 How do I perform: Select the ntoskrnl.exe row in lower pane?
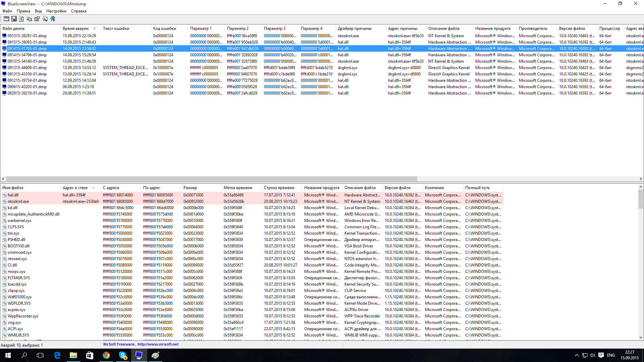18,201
